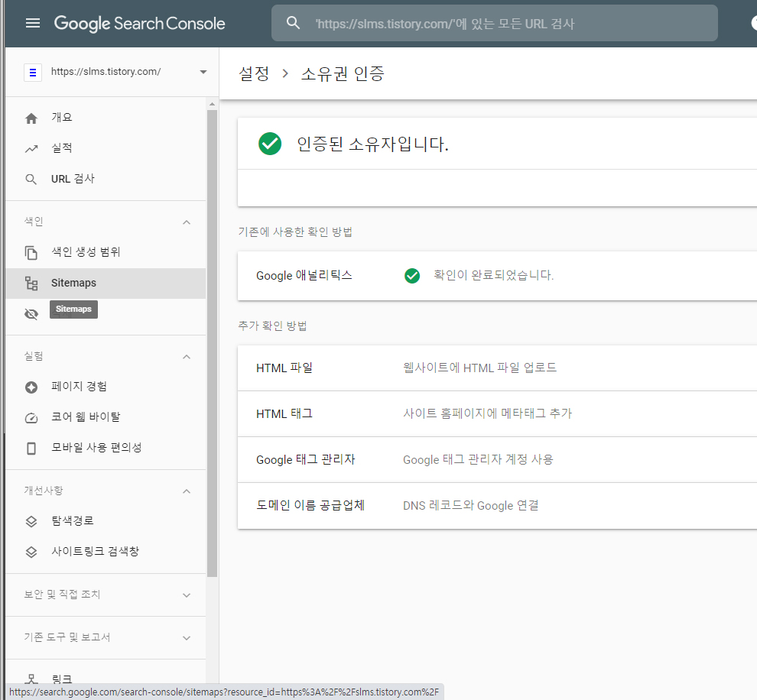
Task: Click DNS 레코드와 Google 연결 description
Action: 471,506
